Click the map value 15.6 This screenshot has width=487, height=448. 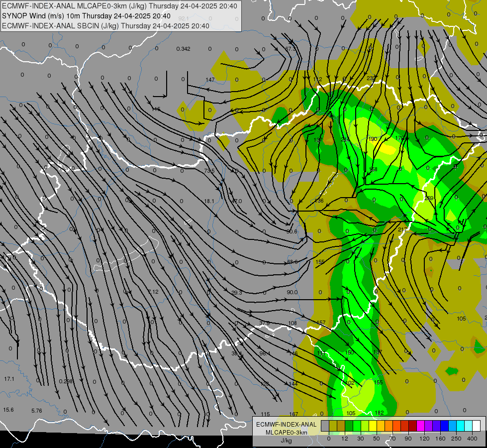pos(8,410)
